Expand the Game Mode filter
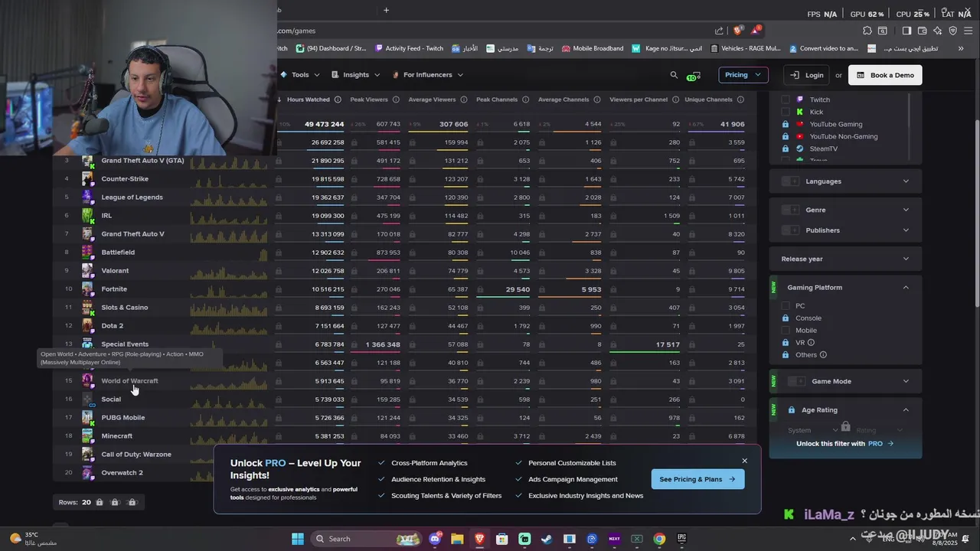 [906, 381]
